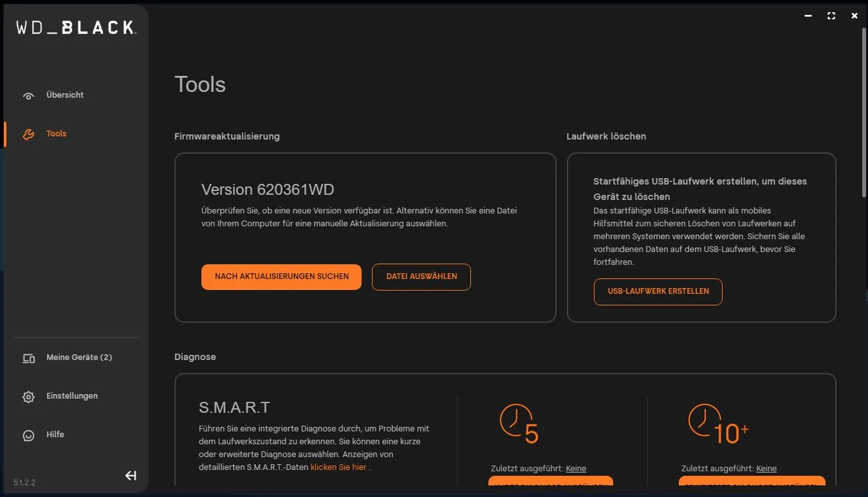868x497 pixels.
Task: Click the short diagnosis clock 5 icon
Action: tap(519, 423)
